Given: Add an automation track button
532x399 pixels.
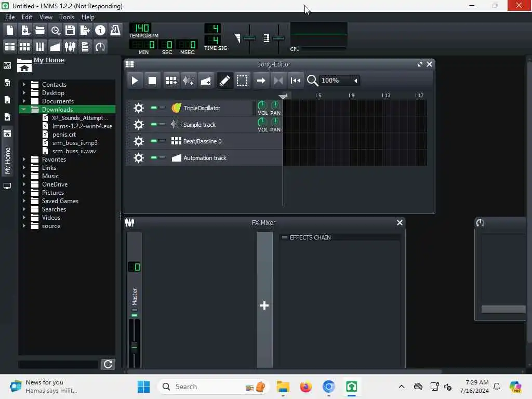Looking at the screenshot, I should (x=206, y=81).
